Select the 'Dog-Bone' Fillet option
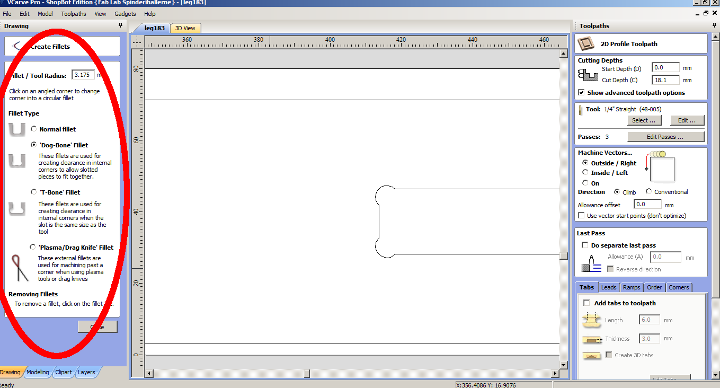 tap(34, 145)
